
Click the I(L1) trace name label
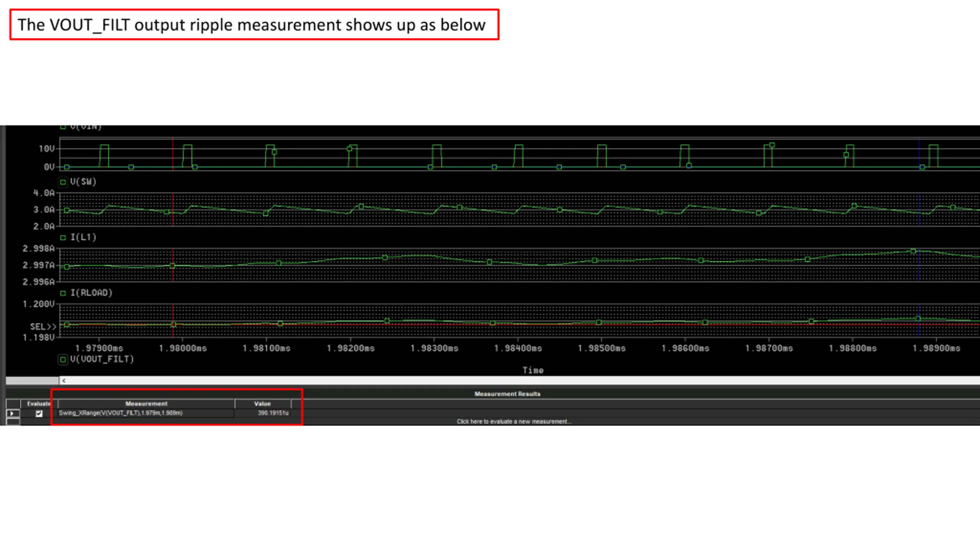(x=83, y=237)
